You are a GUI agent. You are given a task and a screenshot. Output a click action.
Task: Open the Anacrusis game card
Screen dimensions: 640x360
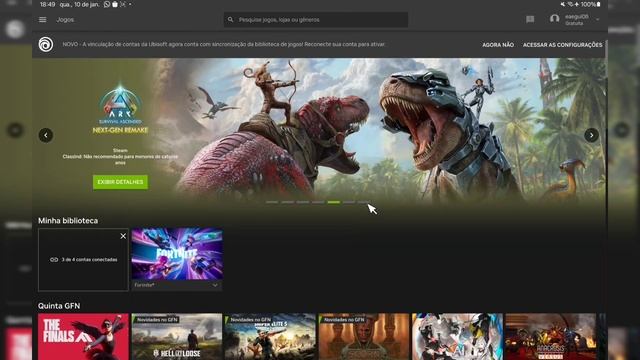pyautogui.click(x=551, y=337)
